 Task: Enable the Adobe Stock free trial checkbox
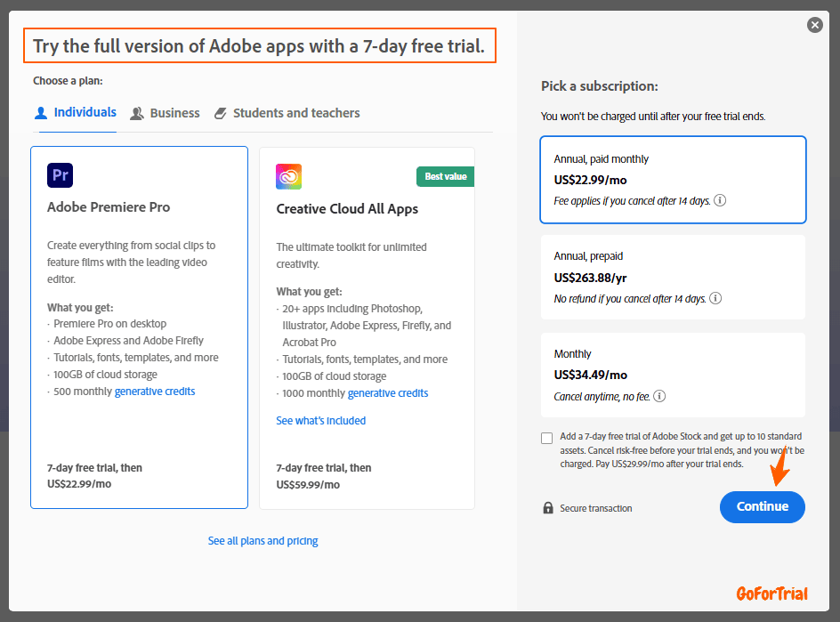tap(547, 438)
